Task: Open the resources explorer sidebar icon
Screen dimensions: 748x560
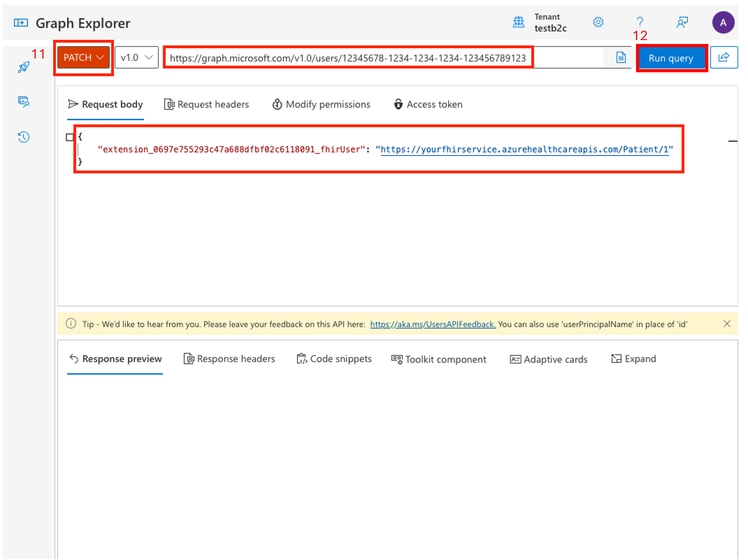Action: pyautogui.click(x=24, y=102)
